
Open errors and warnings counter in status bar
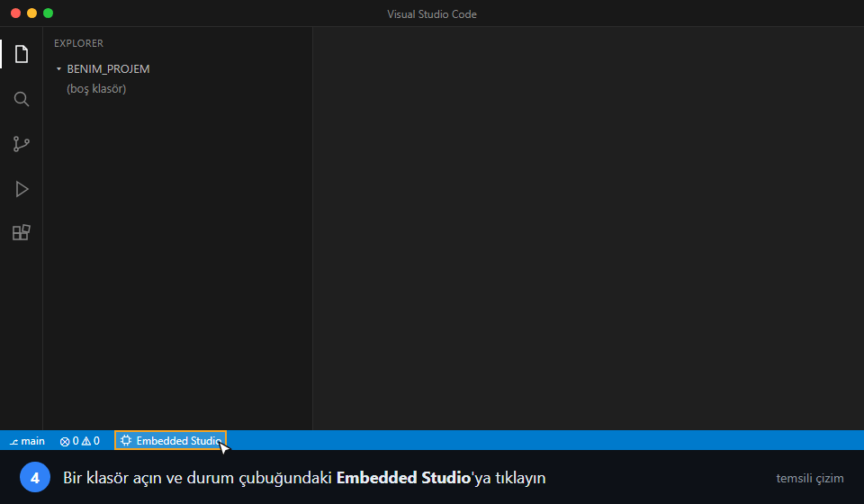(x=80, y=441)
